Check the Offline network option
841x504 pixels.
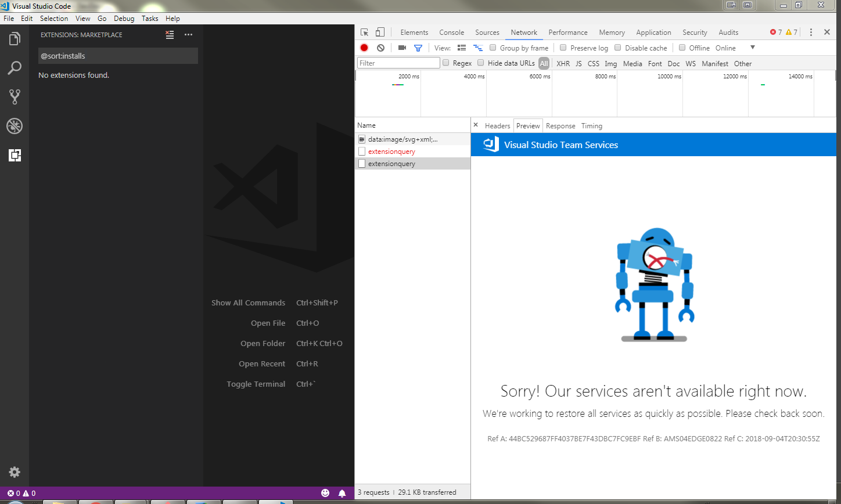(x=681, y=48)
